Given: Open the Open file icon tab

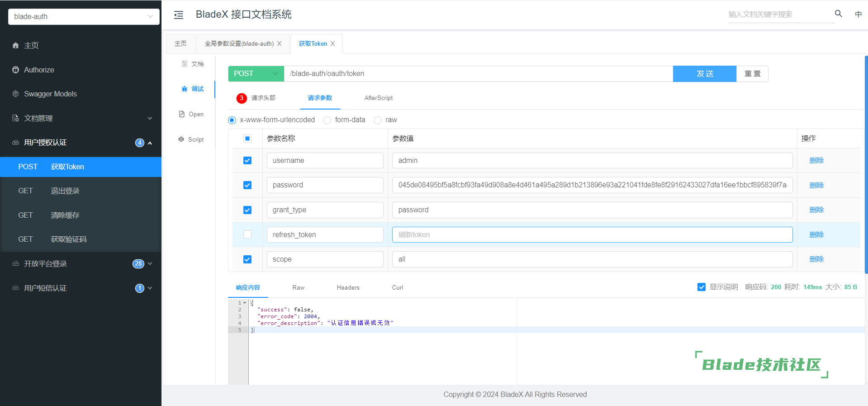Looking at the screenshot, I should pos(191,114).
